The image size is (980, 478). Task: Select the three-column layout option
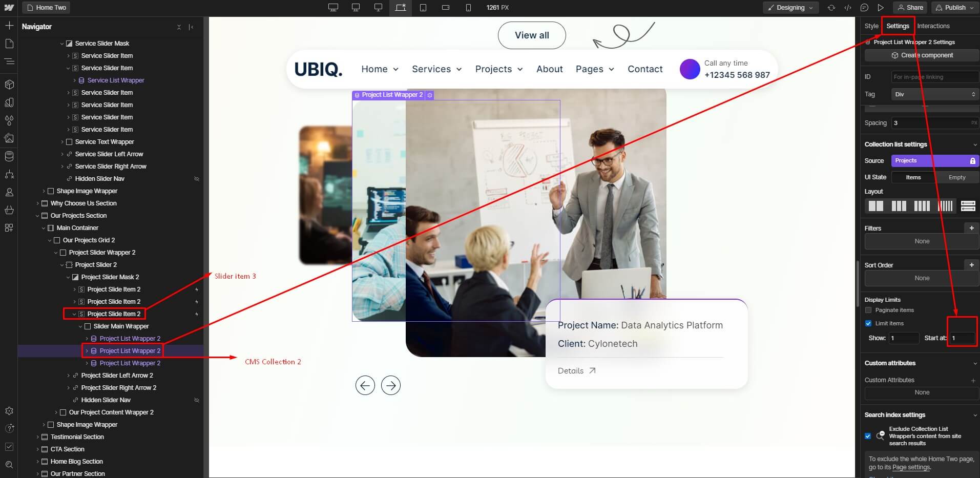click(x=899, y=206)
